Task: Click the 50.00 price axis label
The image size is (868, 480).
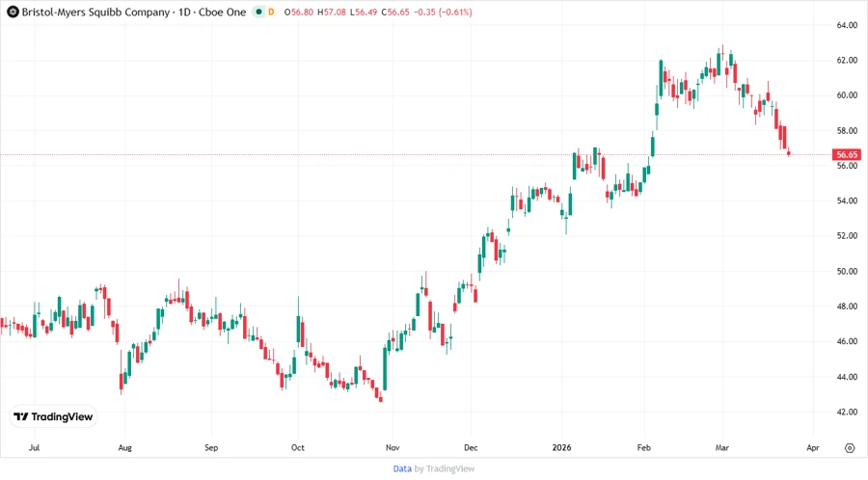Action: [847, 271]
